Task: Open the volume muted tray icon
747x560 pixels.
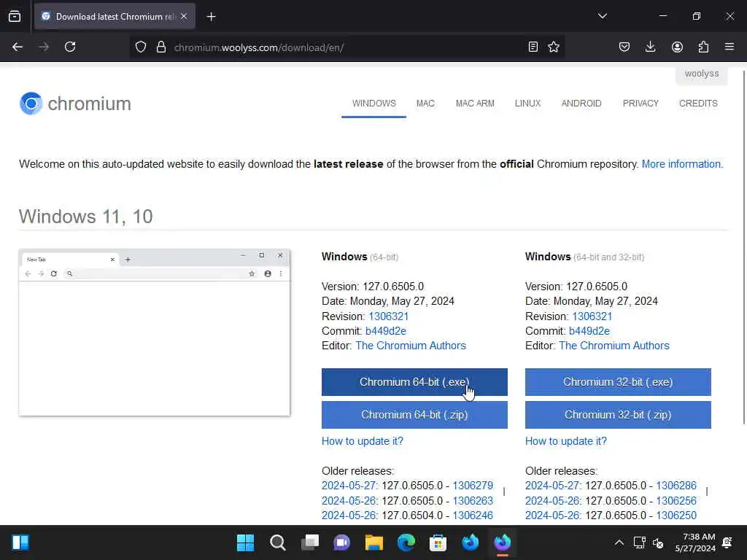Action: point(658,542)
